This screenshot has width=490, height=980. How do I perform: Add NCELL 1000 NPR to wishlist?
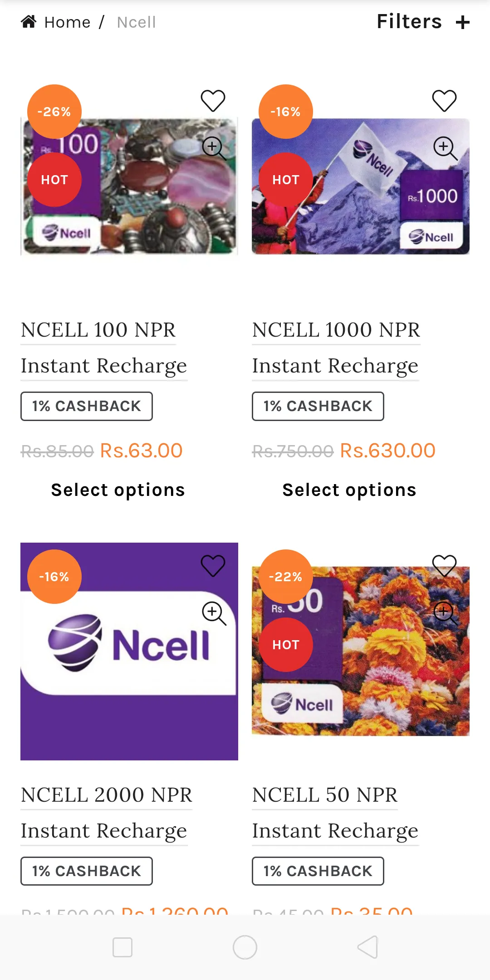444,100
